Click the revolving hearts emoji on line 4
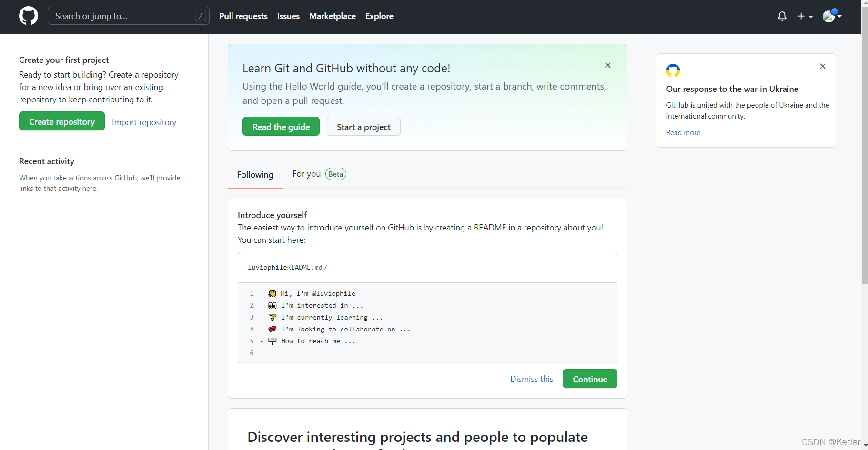The width and height of the screenshot is (868, 450). click(273, 329)
